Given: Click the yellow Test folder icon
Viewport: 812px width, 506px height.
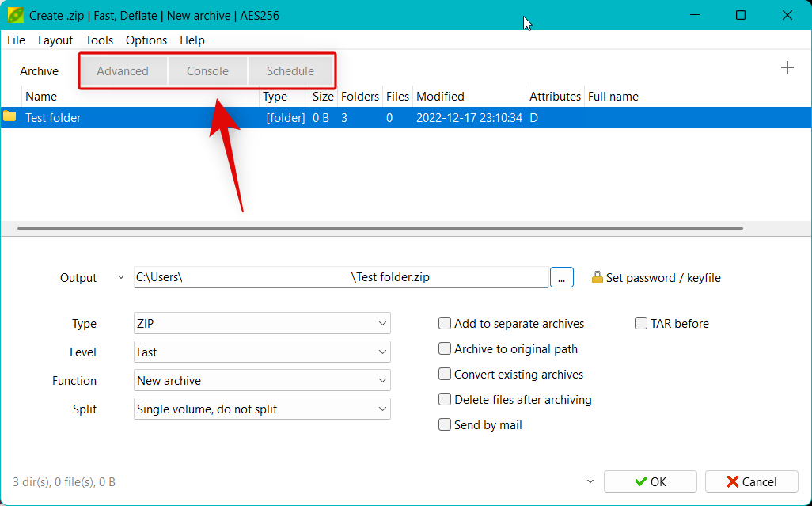Looking at the screenshot, I should (9, 117).
